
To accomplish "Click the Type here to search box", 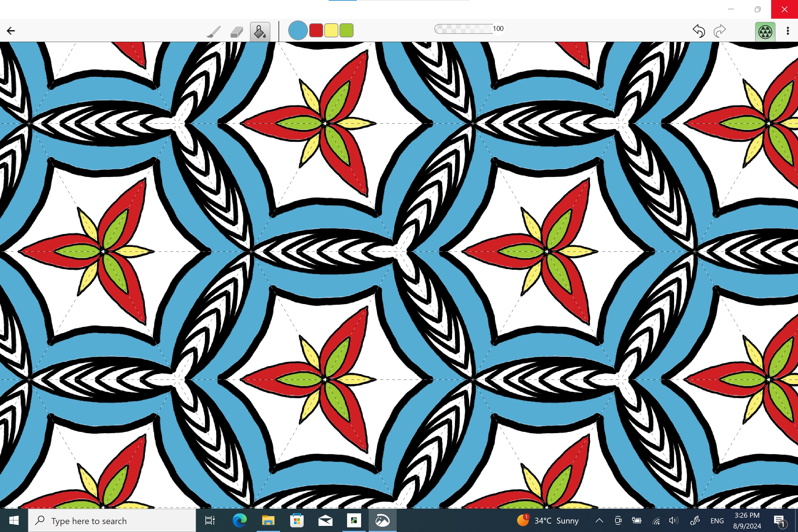I will click(112, 520).
